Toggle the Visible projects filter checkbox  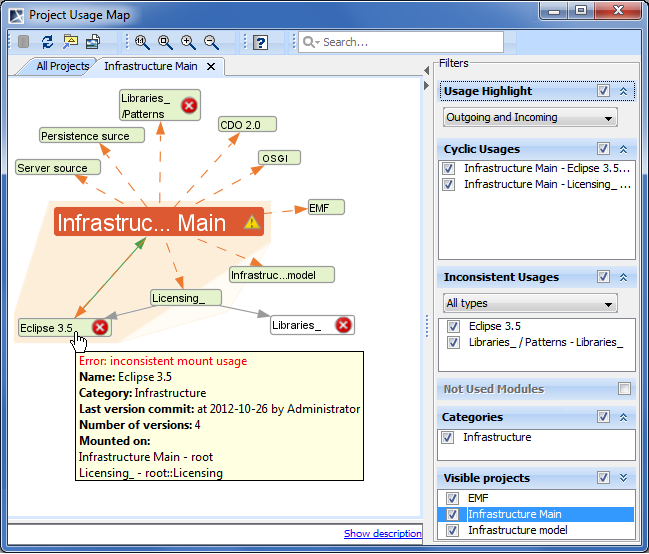pos(603,478)
